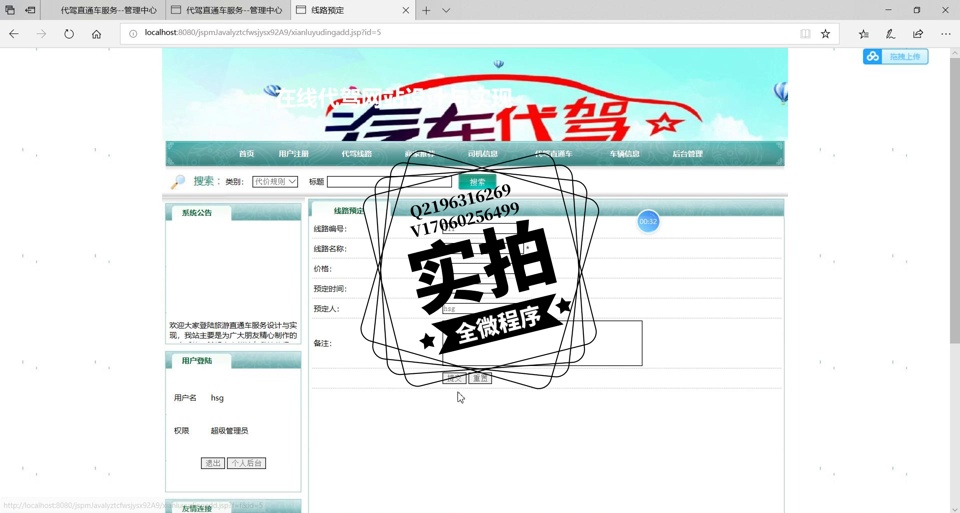Switch to the first 代驾直通车服务 tab
Screen dimensions: 960x513
tap(100, 10)
